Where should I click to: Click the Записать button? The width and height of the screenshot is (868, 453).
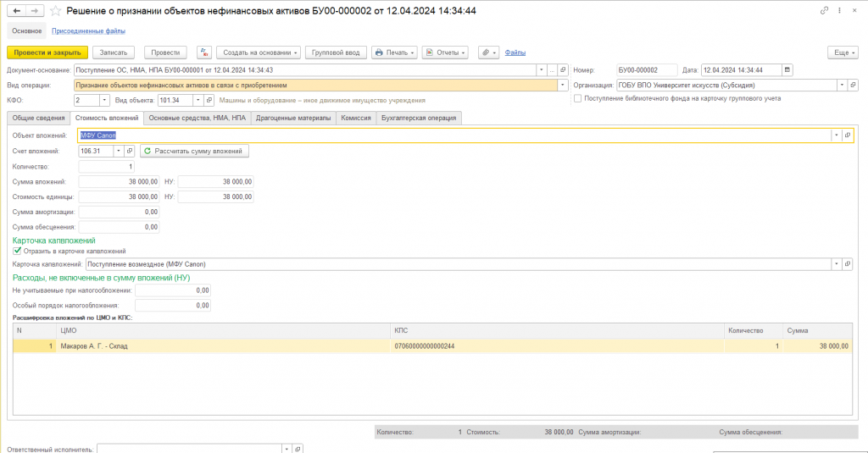[114, 52]
